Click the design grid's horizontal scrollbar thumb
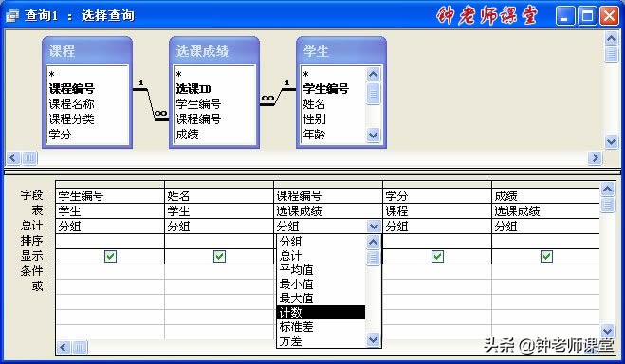 pyautogui.click(x=80, y=347)
